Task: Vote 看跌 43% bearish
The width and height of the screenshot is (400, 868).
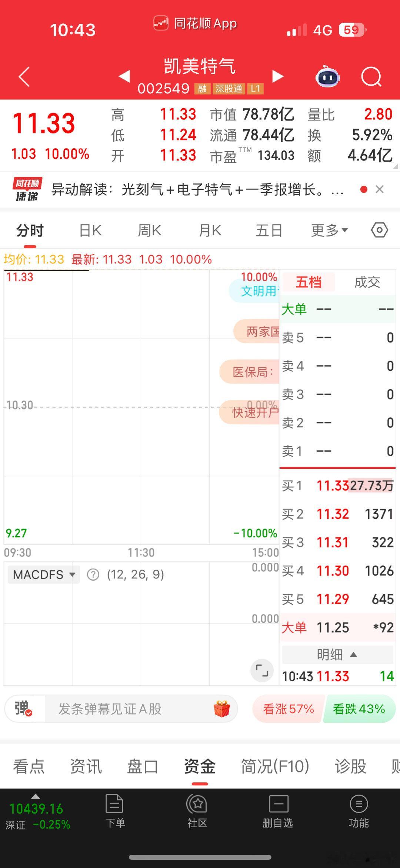Action: (x=359, y=709)
